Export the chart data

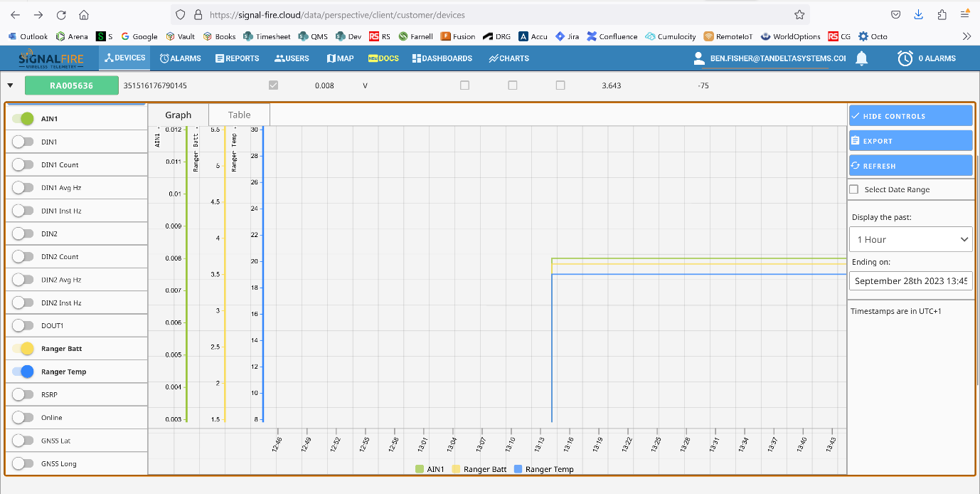pyautogui.click(x=910, y=141)
